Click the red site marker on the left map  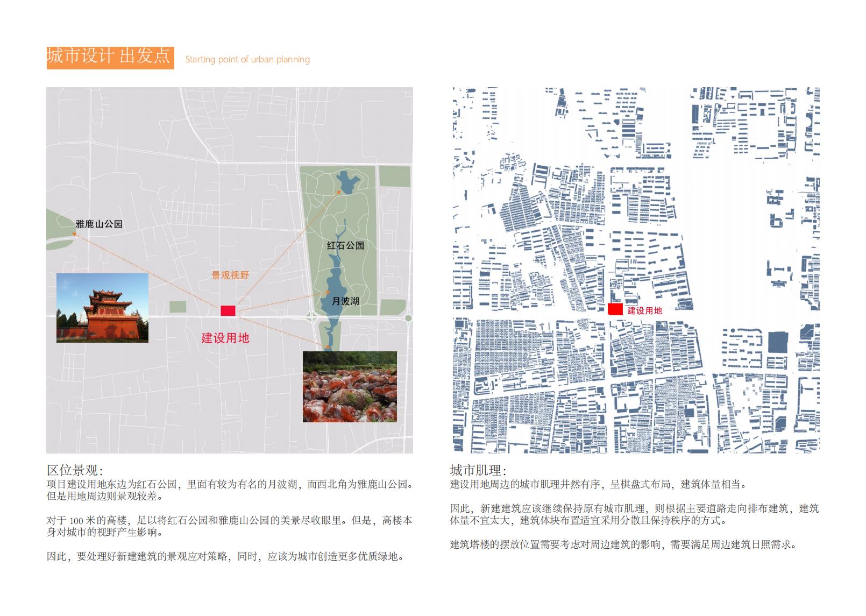click(x=228, y=310)
